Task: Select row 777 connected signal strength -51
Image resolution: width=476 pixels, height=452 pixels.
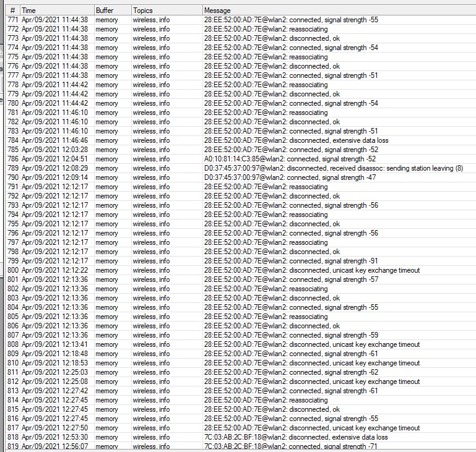Action: pyautogui.click(x=291, y=75)
